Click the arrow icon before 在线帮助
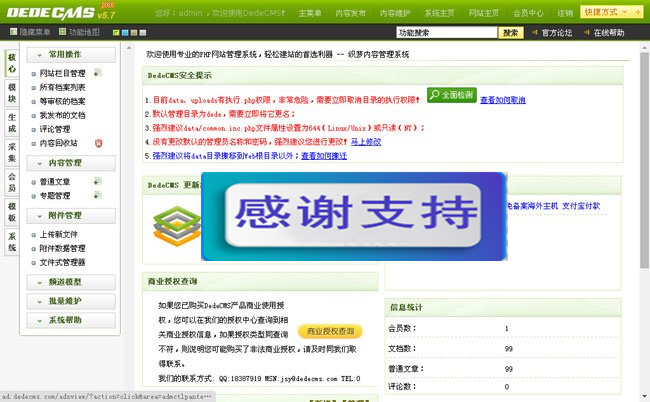 pos(586,32)
